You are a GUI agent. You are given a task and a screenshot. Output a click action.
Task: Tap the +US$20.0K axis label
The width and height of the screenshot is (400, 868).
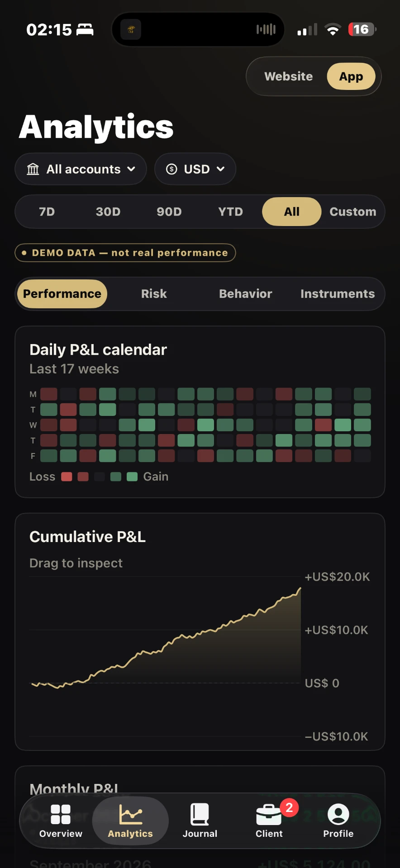pos(337,577)
